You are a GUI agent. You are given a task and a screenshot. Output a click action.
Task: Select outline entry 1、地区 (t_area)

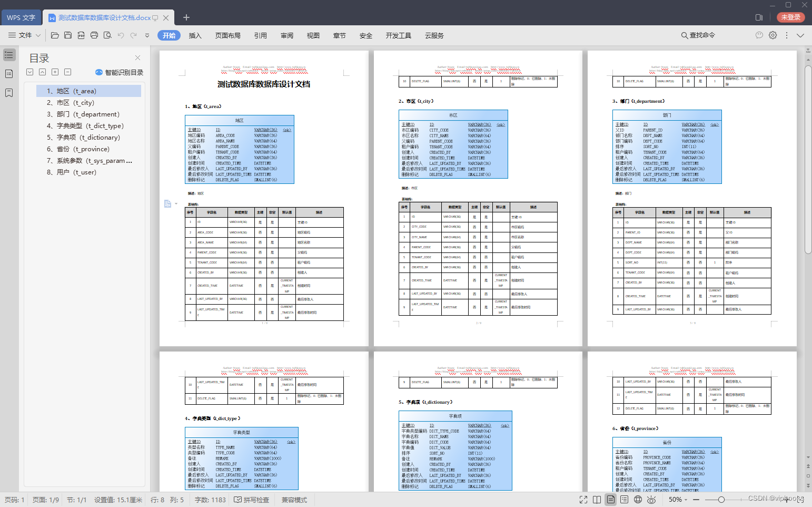point(88,91)
